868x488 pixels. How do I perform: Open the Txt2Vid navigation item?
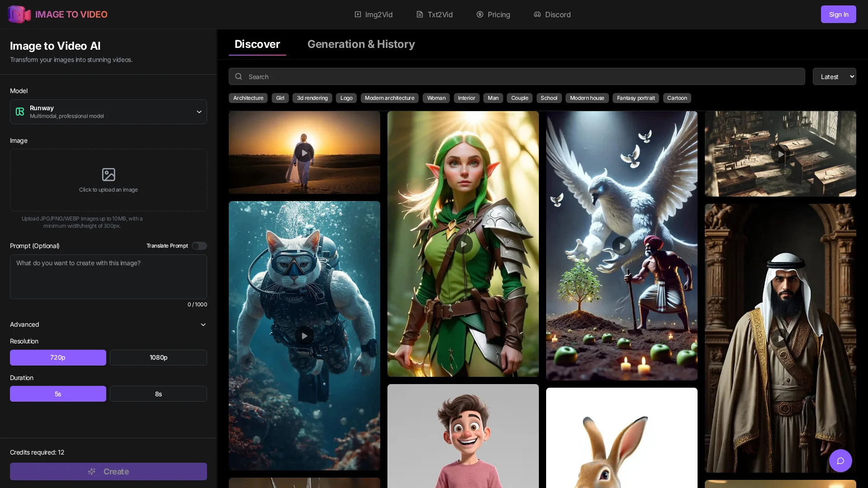click(x=434, y=14)
